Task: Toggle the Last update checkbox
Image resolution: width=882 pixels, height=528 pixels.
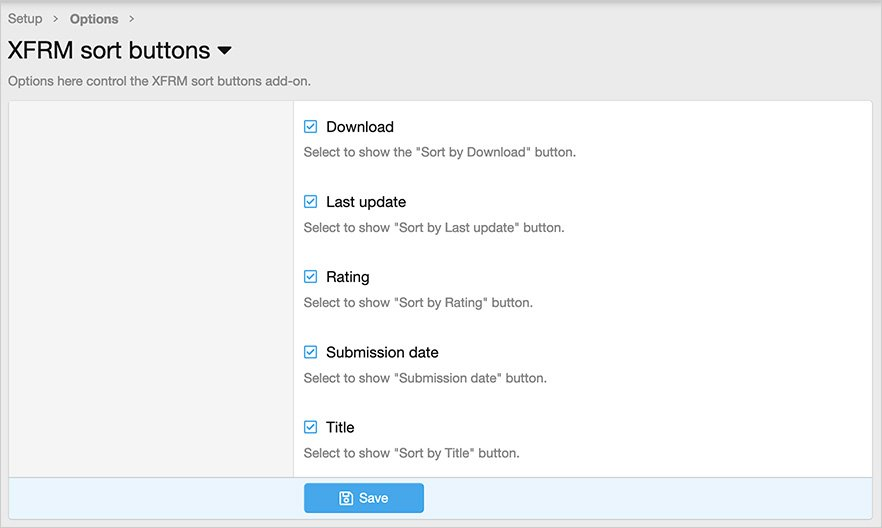Action: [x=311, y=202]
